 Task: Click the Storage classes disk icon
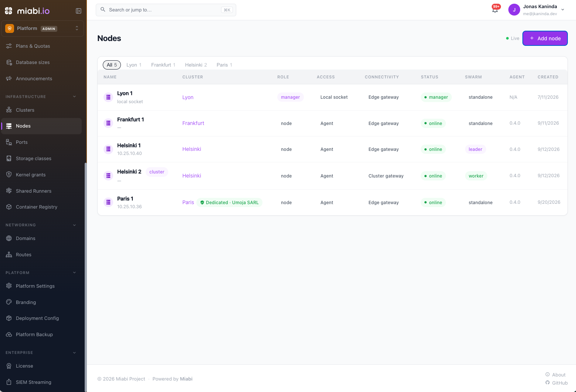(x=9, y=158)
